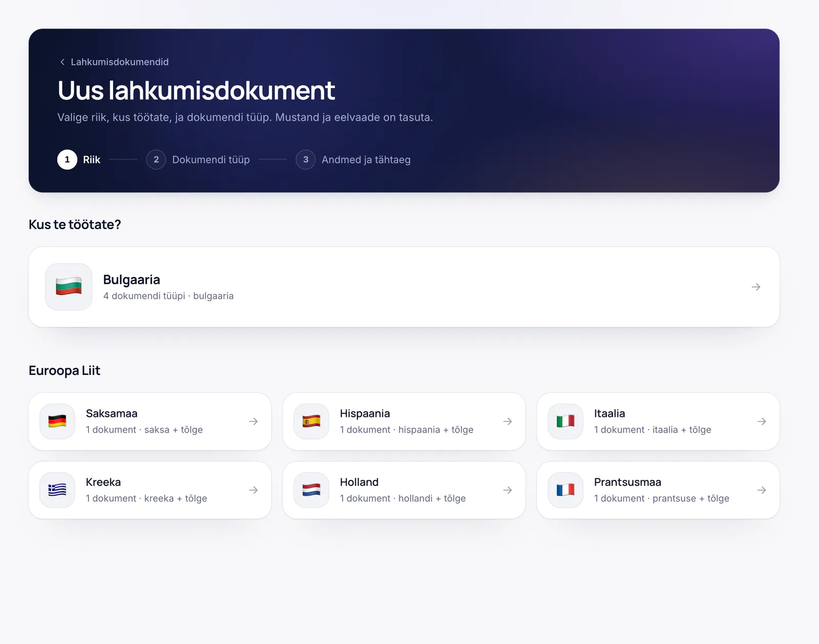Viewport: 819px width, 644px height.
Task: Click '4 dokumendi tüüpi · bulgaaria' text
Action: tap(168, 296)
